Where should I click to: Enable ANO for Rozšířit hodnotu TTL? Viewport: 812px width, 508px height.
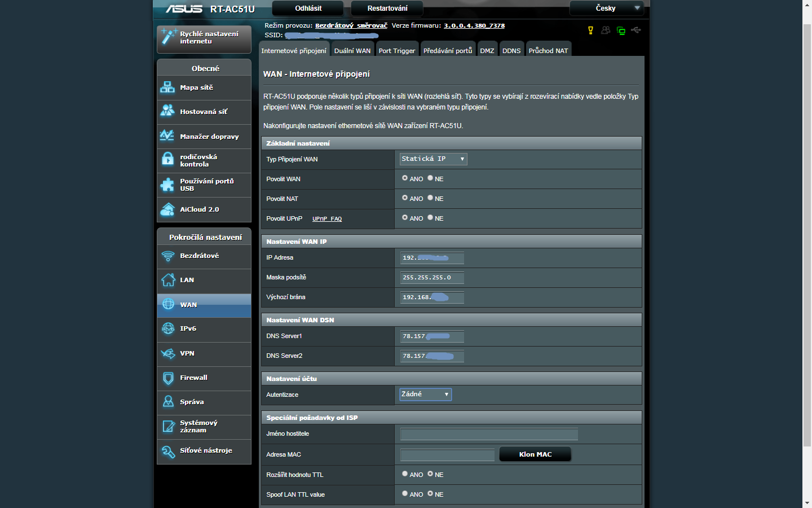(405, 474)
